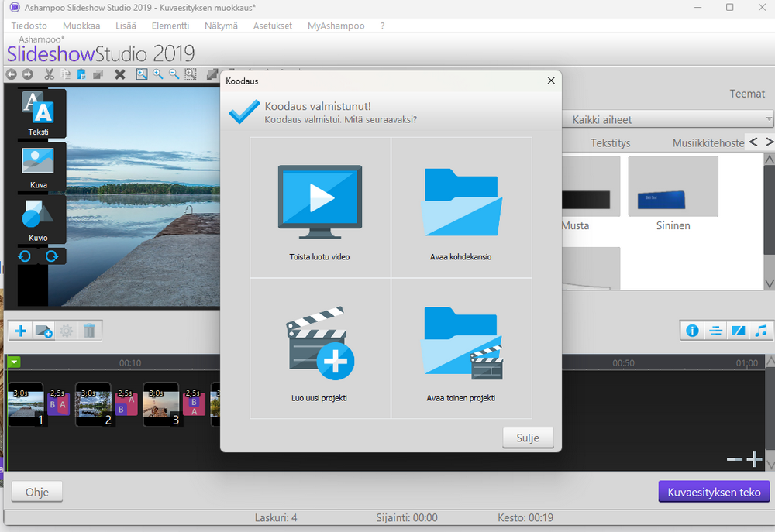The image size is (775, 532).
Task: Click the zoom out magnifier icon
Action: [x=174, y=74]
